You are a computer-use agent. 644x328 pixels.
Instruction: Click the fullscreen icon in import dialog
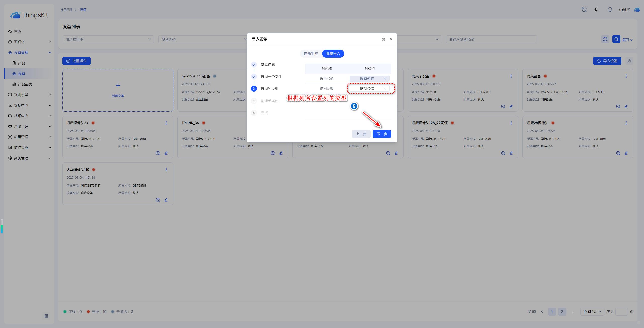[384, 39]
